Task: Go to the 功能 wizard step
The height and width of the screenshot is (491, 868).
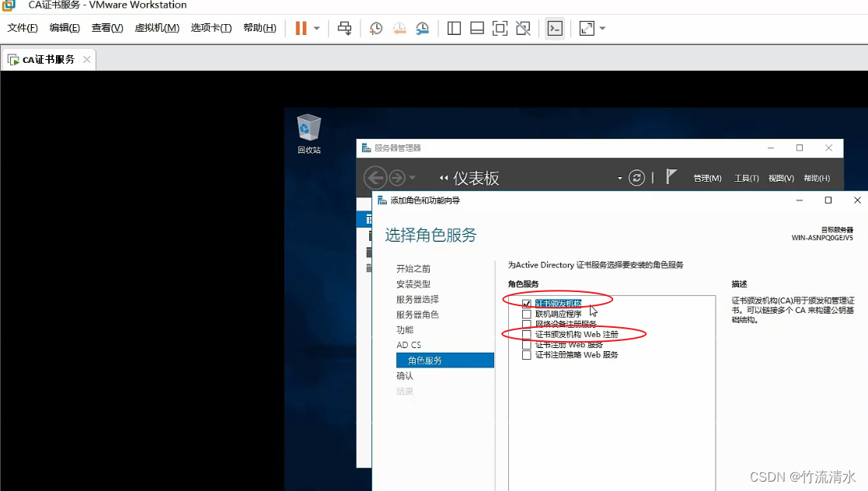Action: [405, 330]
